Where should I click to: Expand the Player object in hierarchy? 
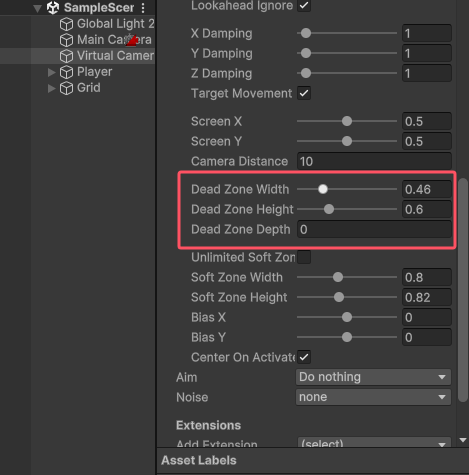coord(51,72)
